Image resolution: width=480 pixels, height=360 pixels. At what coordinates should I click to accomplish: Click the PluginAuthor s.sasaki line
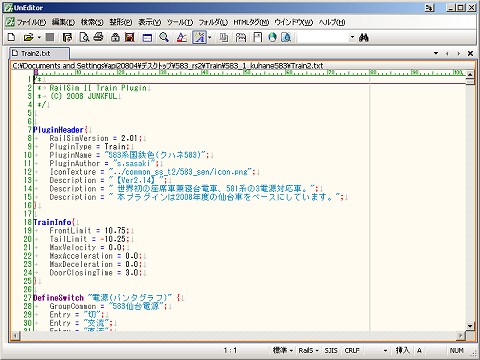103,163
